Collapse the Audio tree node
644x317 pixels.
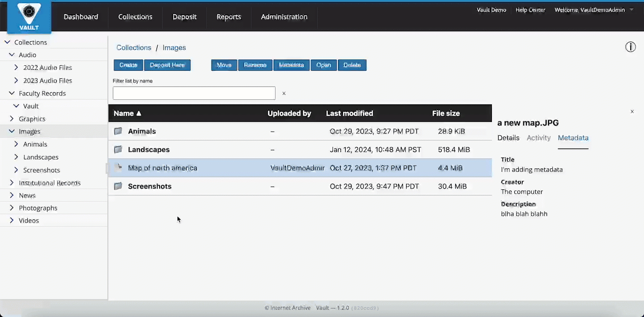[12, 55]
